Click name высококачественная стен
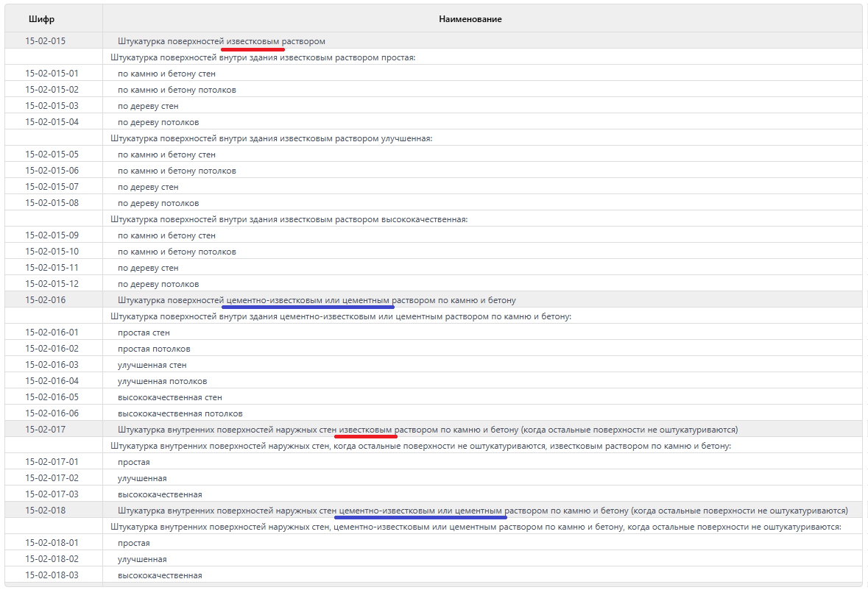The image size is (868, 590). click(x=170, y=397)
